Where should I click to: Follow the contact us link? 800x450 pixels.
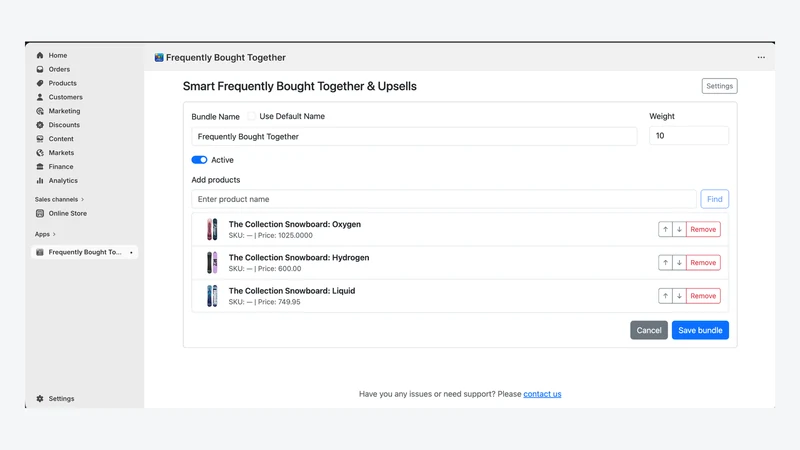click(x=542, y=394)
